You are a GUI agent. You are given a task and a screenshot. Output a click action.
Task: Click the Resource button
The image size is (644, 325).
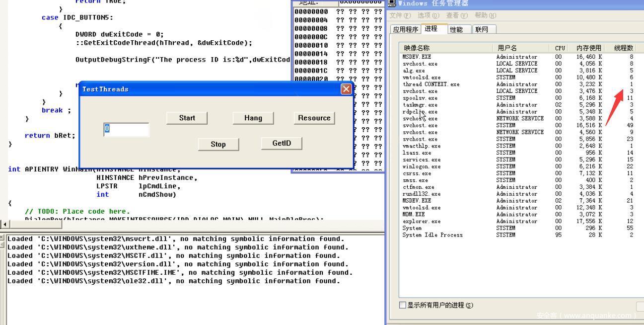(314, 118)
